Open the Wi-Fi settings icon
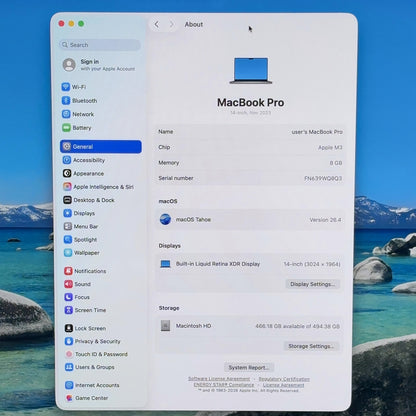Viewport: 416px width, 416px height. tap(66, 87)
